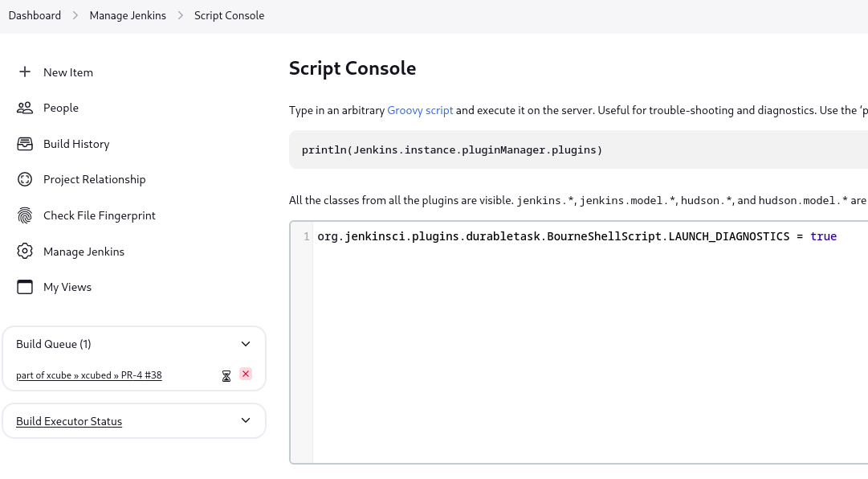Click line number 1 in editor gutter

pos(306,237)
